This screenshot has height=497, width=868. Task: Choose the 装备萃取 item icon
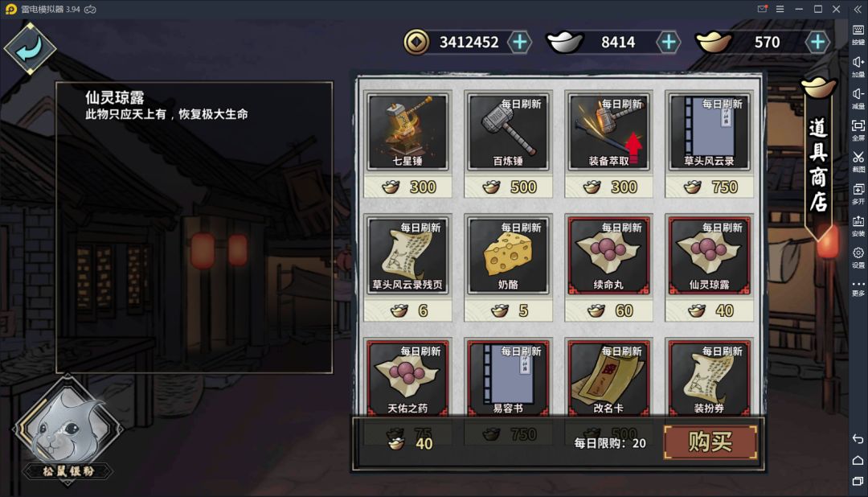[x=608, y=132]
